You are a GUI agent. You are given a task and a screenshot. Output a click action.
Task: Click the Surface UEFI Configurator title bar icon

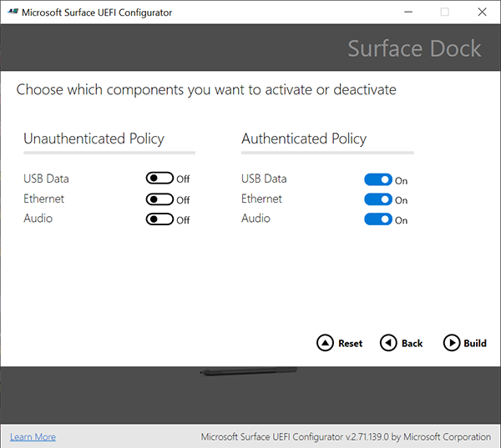(11, 12)
